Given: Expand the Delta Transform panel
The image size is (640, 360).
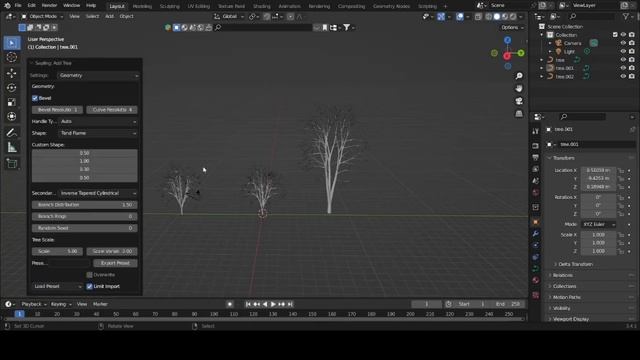Looking at the screenshot, I should click(x=575, y=264).
